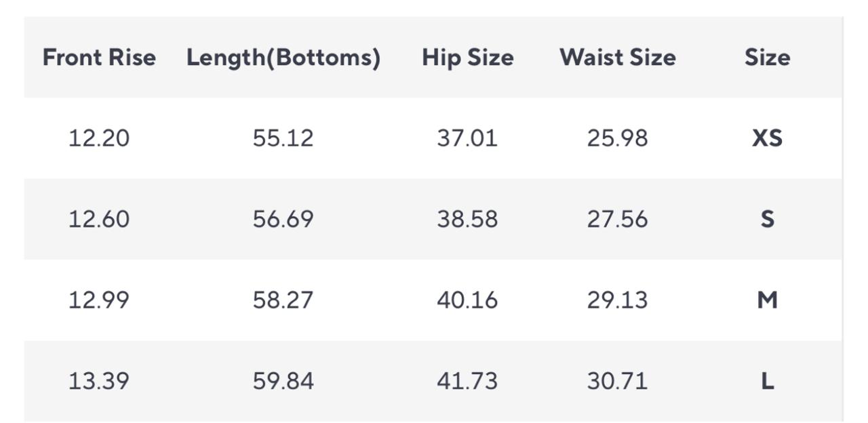
Task: Click front rise value 13.39
Action: [x=99, y=381]
